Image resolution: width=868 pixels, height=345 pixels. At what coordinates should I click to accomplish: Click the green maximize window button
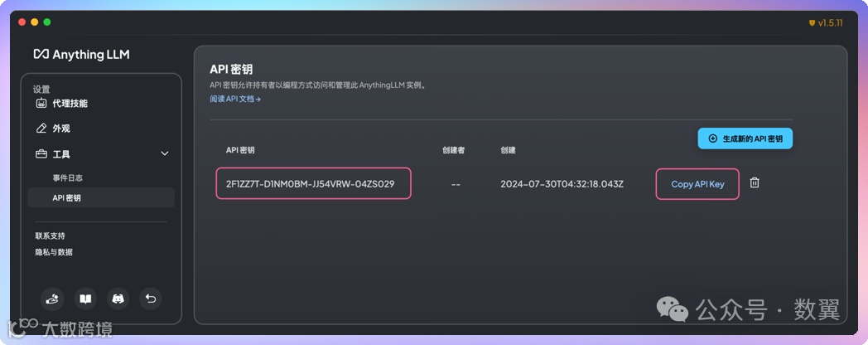(47, 22)
